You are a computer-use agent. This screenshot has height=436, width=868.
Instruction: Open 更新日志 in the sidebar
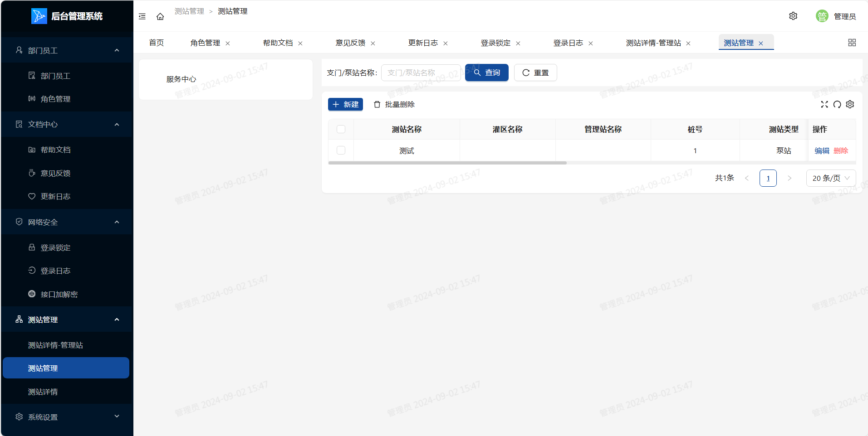66,196
